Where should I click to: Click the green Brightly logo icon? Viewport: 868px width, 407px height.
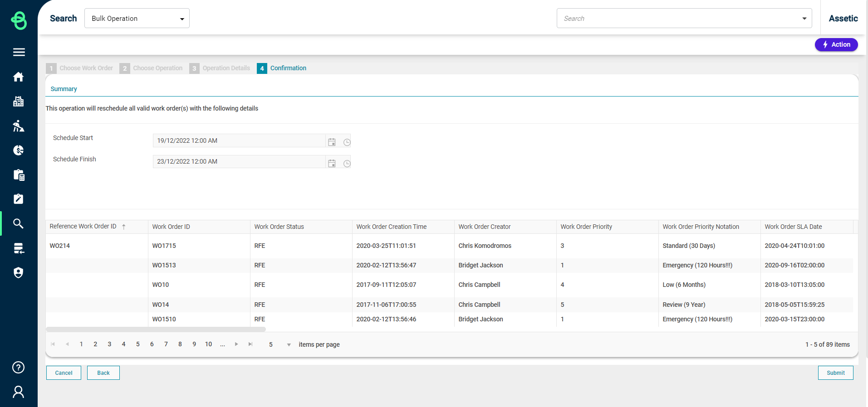[19, 20]
